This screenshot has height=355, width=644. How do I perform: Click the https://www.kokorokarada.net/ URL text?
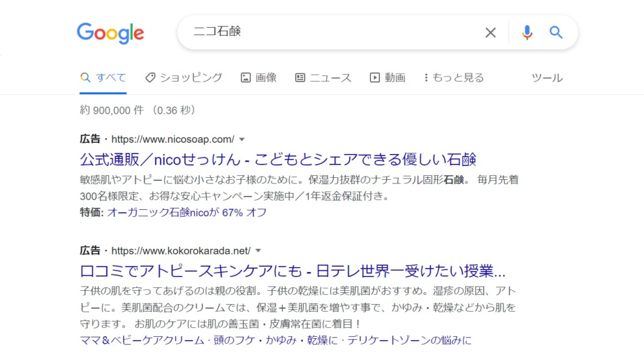tap(181, 251)
